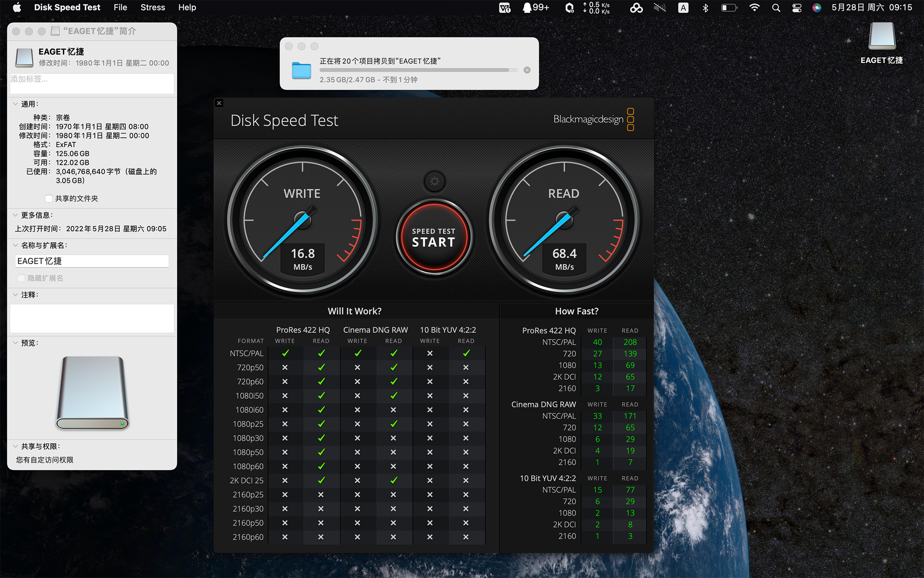Click NTSC/PAL ProRes 422 HQ write checkmark
924x578 pixels.
pyautogui.click(x=285, y=353)
